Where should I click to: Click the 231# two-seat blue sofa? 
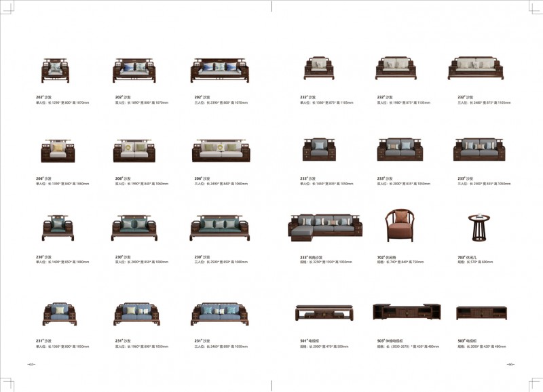(136, 314)
